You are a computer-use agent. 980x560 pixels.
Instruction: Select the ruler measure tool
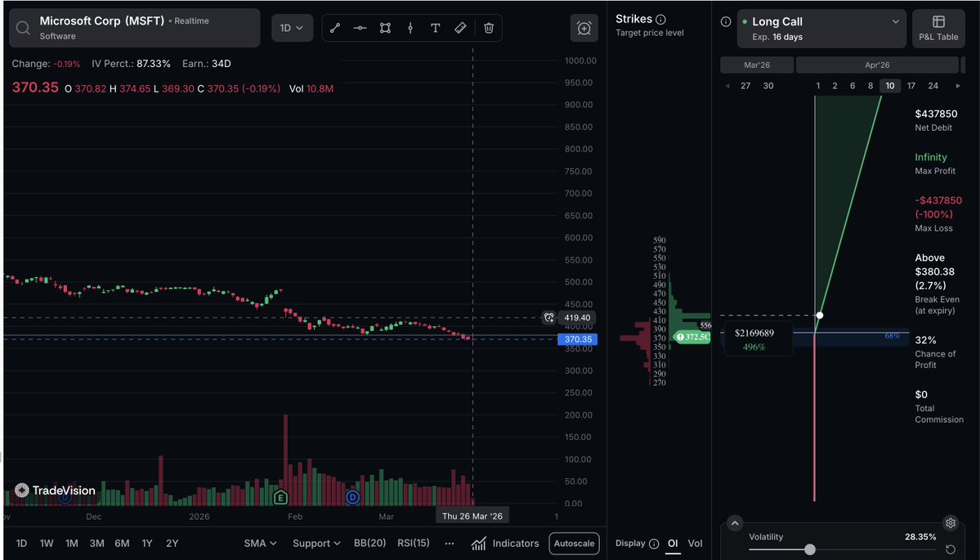(x=460, y=28)
